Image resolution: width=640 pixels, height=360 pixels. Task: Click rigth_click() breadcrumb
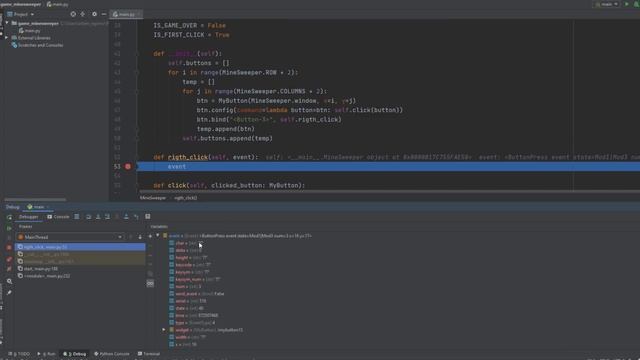tap(186, 198)
